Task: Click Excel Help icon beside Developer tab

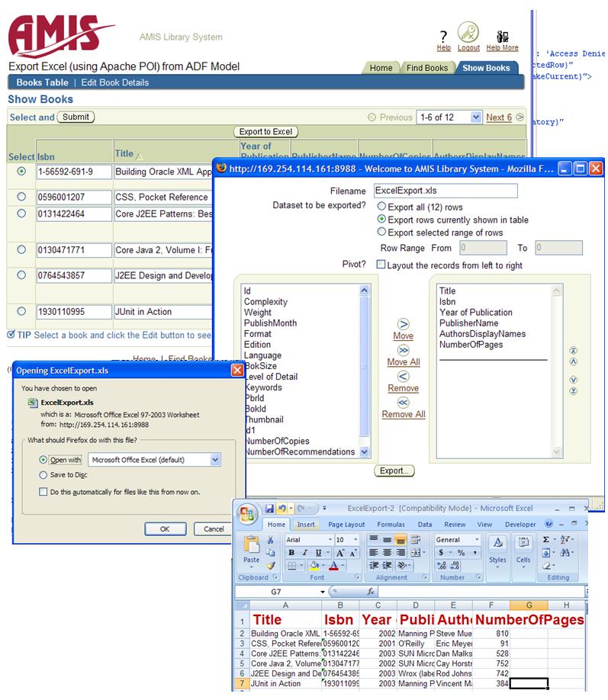Action: pos(548,524)
